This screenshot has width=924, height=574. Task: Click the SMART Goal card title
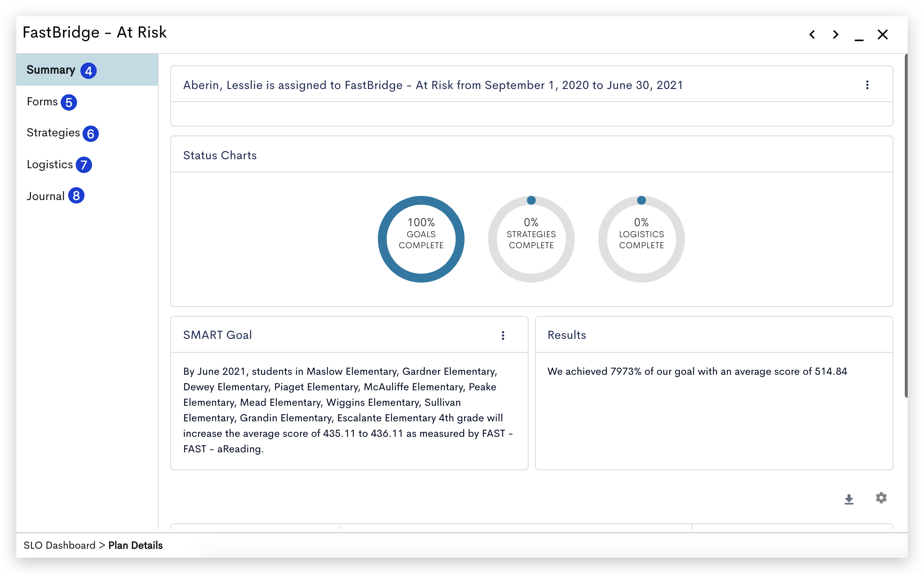(218, 335)
